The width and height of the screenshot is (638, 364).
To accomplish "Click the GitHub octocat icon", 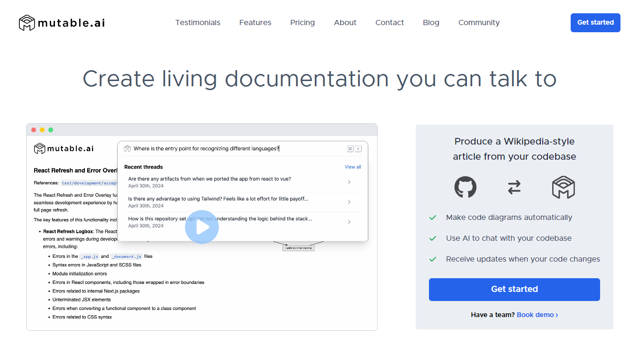I will pyautogui.click(x=465, y=187).
